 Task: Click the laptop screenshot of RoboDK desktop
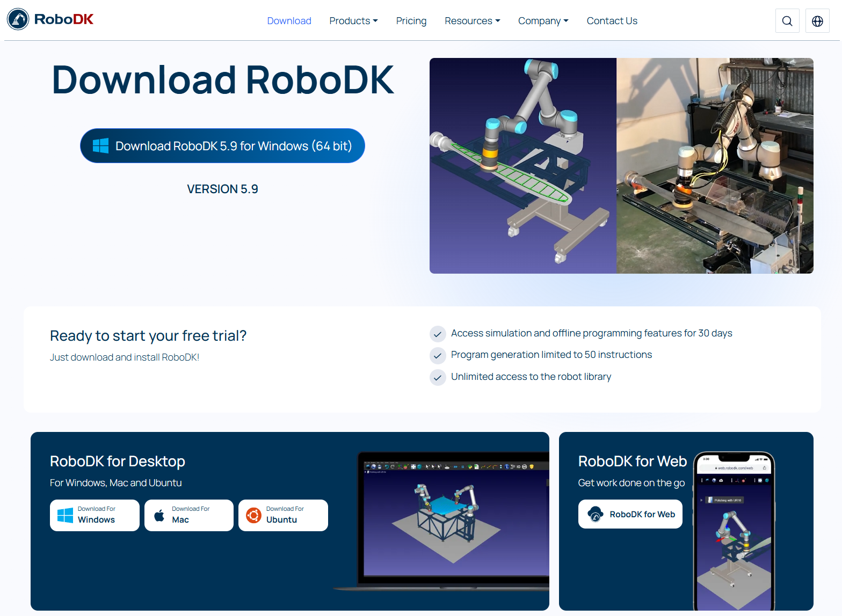(442, 521)
